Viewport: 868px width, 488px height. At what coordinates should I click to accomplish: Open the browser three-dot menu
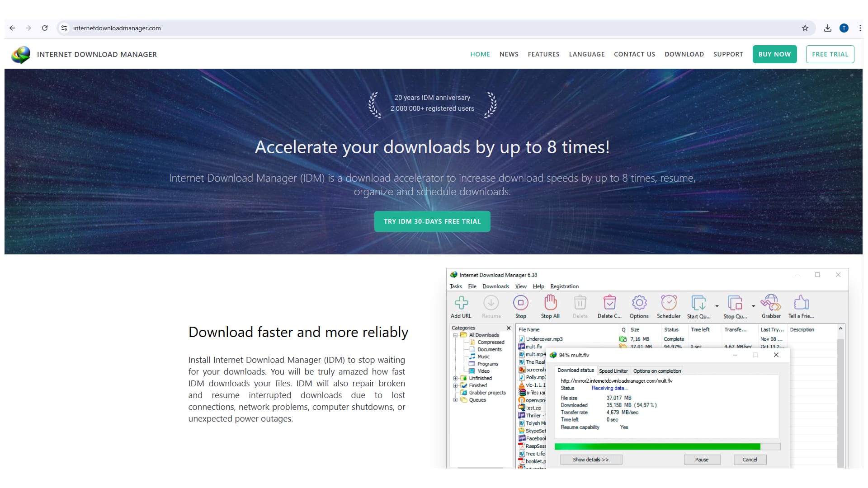point(860,28)
